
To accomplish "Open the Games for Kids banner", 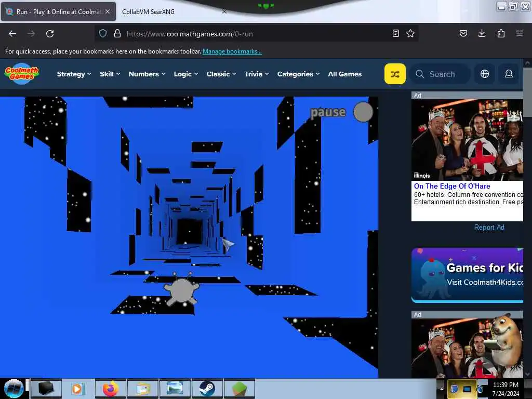I will pos(467,275).
